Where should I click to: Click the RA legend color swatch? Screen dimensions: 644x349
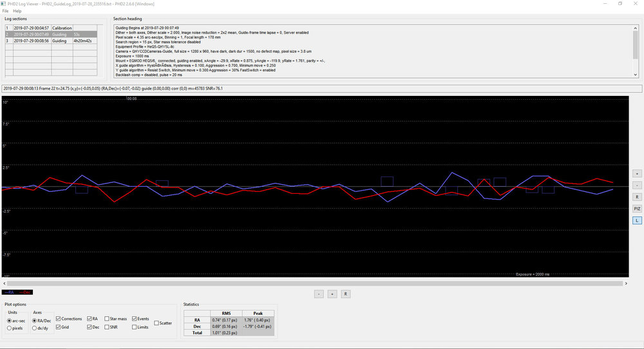tap(10, 292)
